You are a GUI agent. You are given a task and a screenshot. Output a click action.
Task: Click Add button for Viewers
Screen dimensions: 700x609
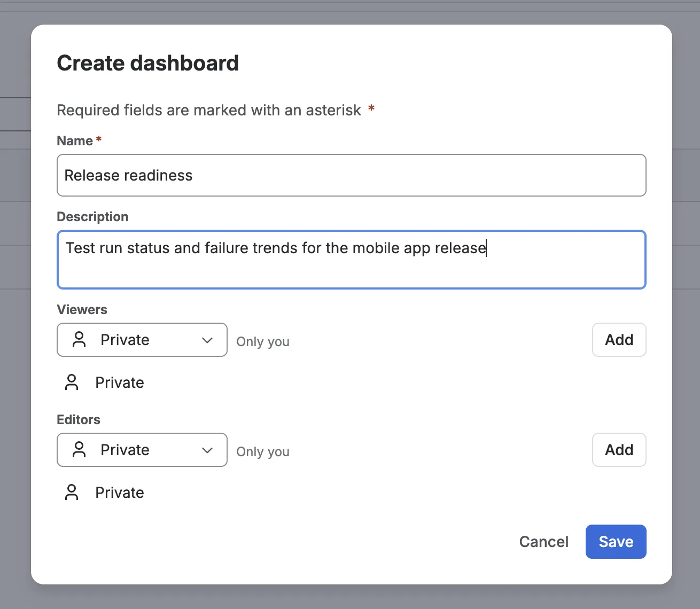pyautogui.click(x=619, y=340)
